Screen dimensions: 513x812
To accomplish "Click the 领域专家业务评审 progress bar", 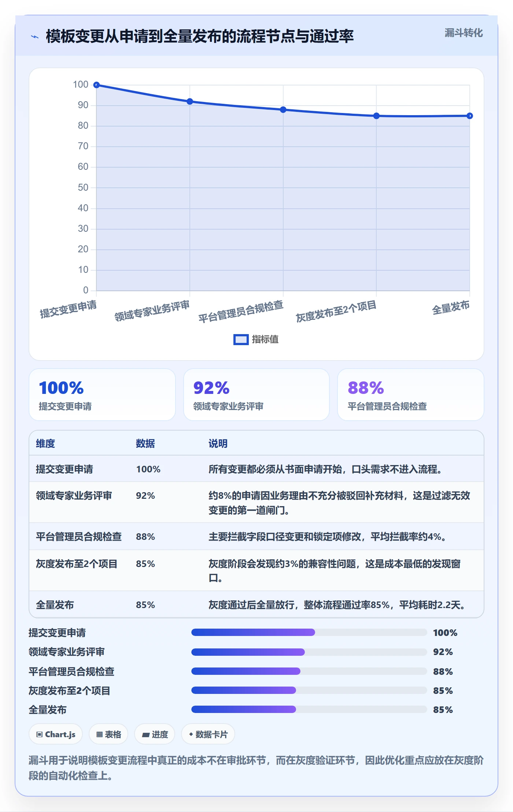I will pyautogui.click(x=309, y=652).
